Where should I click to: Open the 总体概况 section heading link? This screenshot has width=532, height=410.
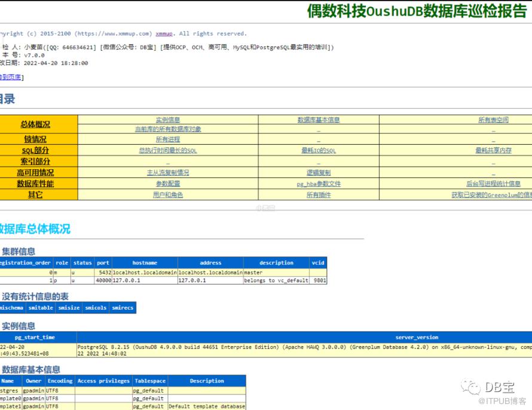pyautogui.click(x=35, y=125)
